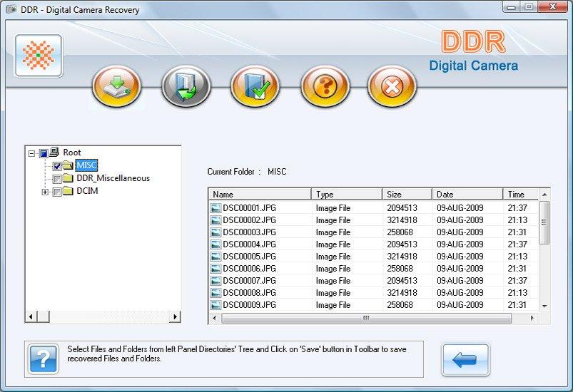Click time 21:37 in DSC00007 row
This screenshot has width=573, height=392.
pos(517,280)
